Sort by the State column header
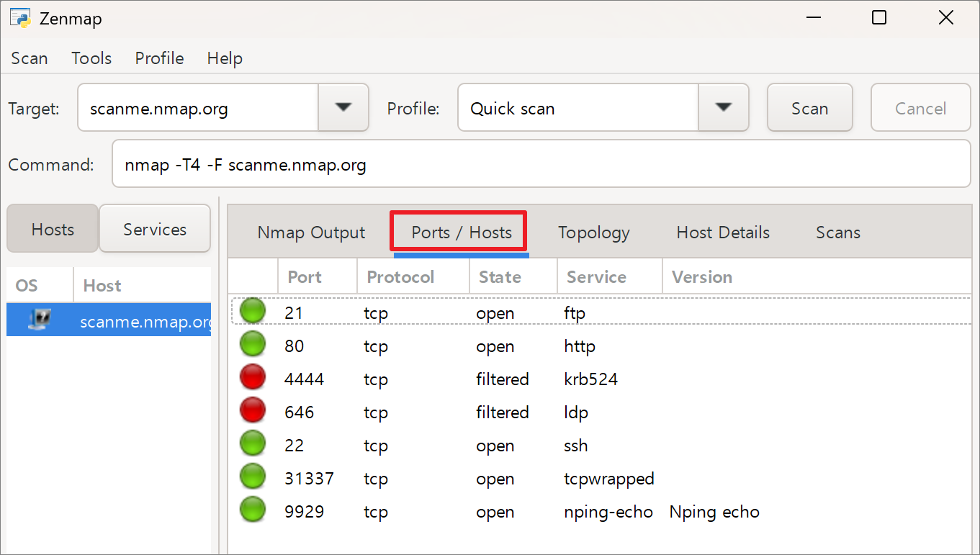The height and width of the screenshot is (555, 980). [513, 277]
